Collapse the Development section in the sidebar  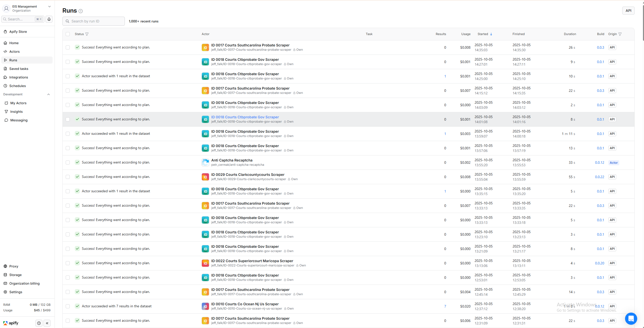click(x=48, y=94)
